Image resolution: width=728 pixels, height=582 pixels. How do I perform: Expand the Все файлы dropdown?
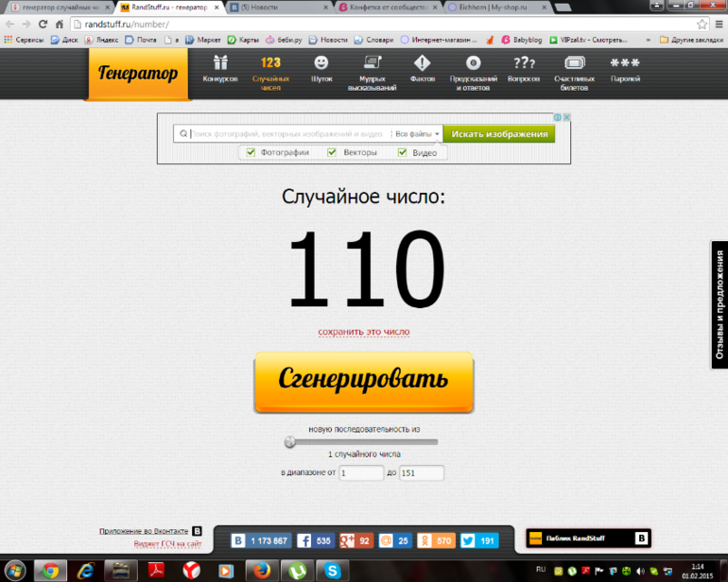[x=417, y=134]
